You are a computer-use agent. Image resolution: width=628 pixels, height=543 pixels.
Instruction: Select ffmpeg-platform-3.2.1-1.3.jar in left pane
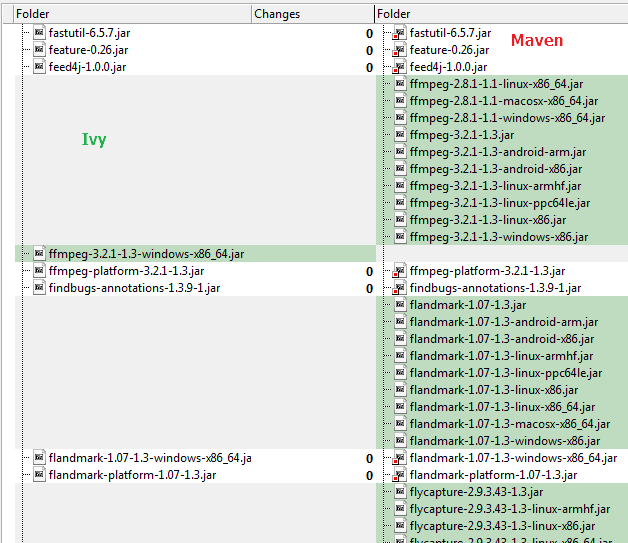(126, 271)
